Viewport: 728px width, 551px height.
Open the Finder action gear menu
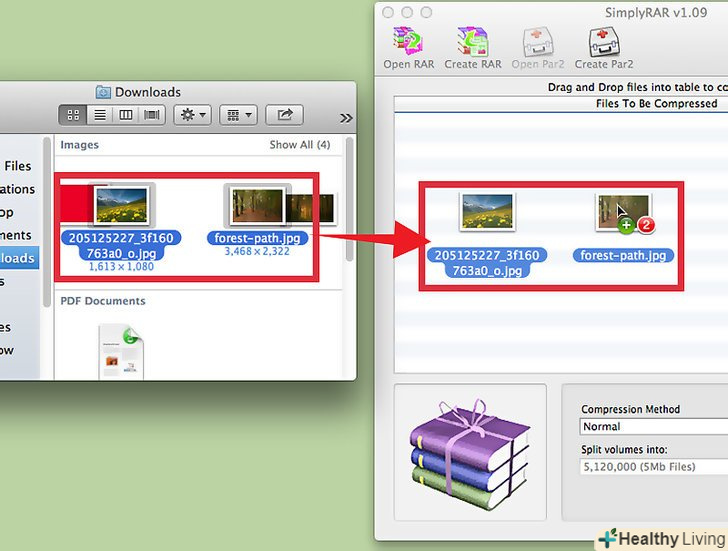[193, 115]
